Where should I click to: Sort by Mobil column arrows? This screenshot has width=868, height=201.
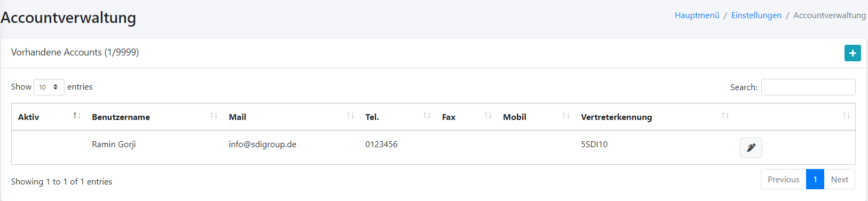pos(566,116)
